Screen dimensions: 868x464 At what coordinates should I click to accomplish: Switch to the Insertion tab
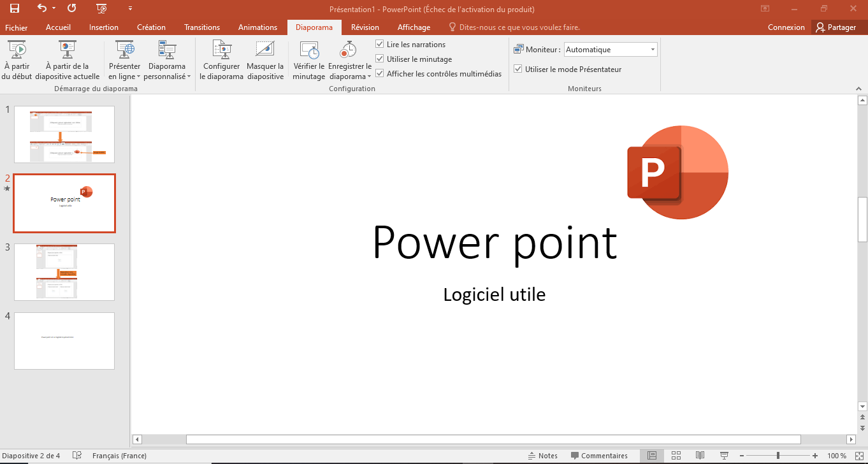(104, 27)
